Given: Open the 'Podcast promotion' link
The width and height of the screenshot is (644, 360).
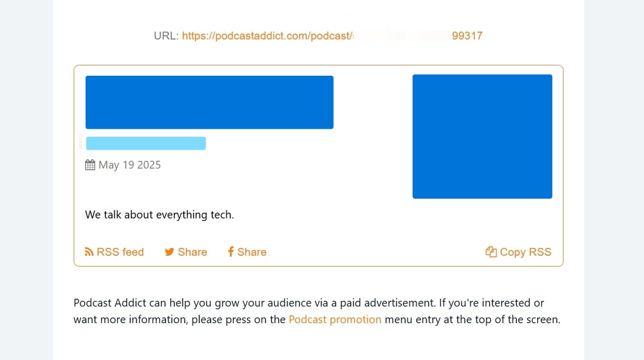Looking at the screenshot, I should [335, 319].
